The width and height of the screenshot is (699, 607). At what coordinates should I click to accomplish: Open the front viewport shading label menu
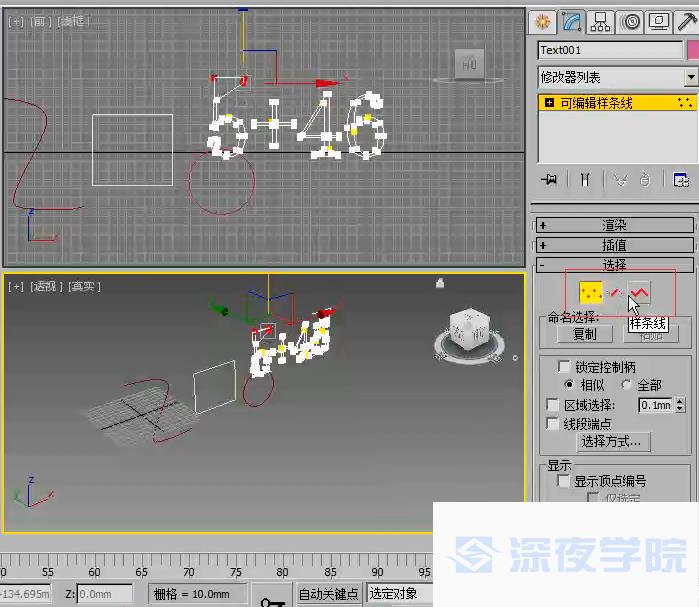[x=73, y=21]
